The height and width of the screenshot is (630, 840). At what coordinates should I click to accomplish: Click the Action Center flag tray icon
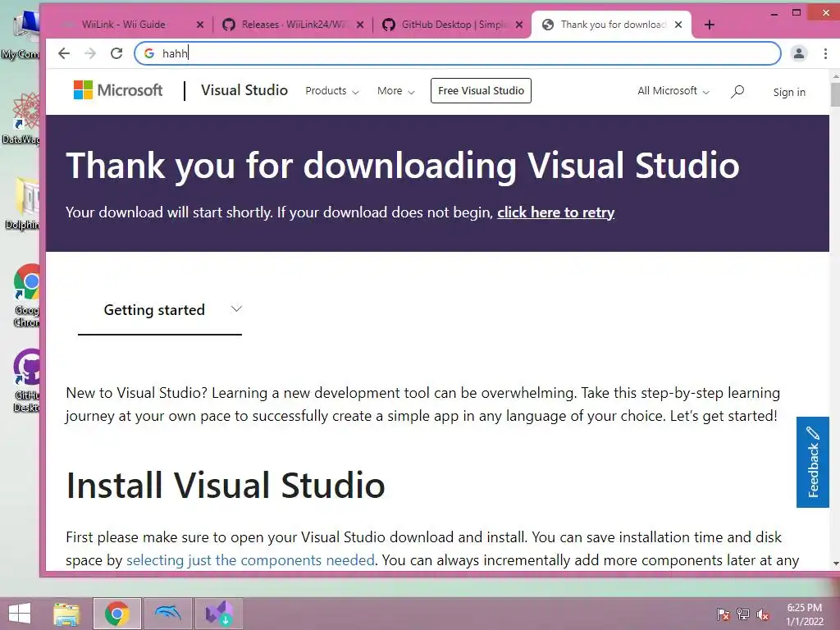[x=723, y=614]
